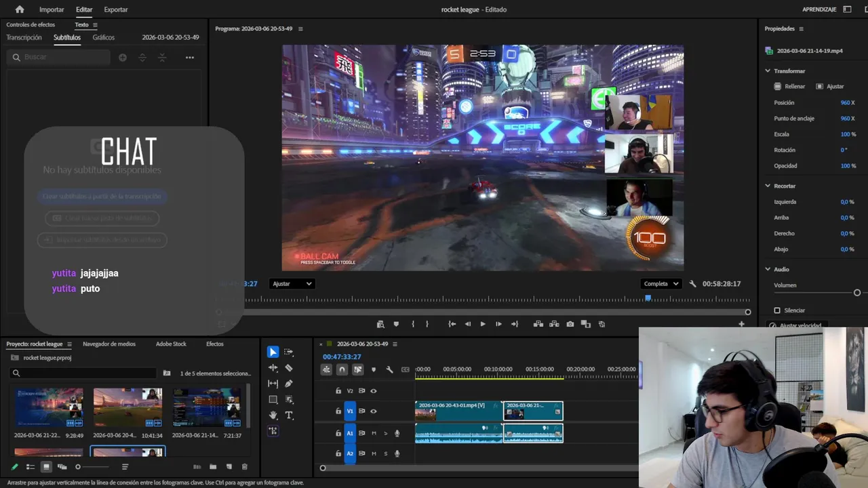The image size is (868, 488).
Task: Adjust Project panel thumbnail size slider
Action: point(78,467)
